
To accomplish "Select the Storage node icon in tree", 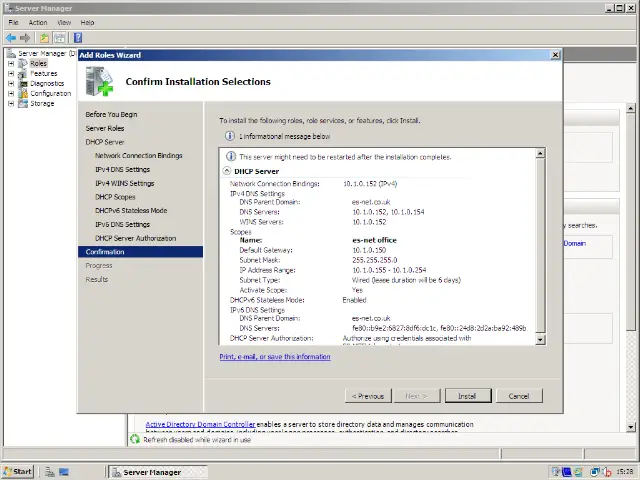I will click(23, 103).
